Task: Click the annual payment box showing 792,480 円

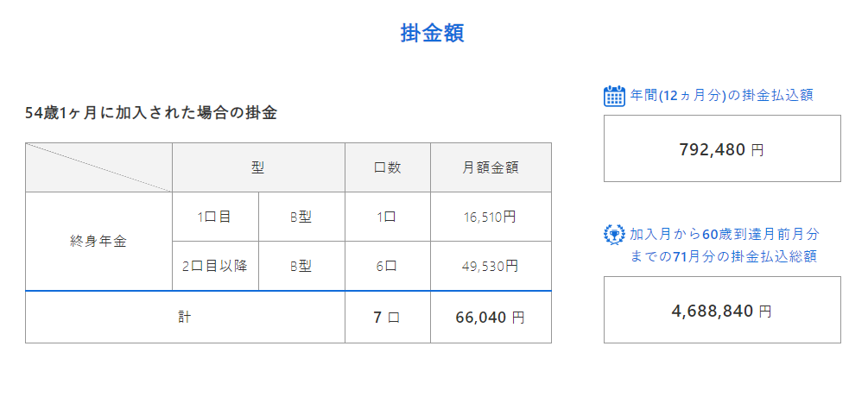Action: pos(722,148)
